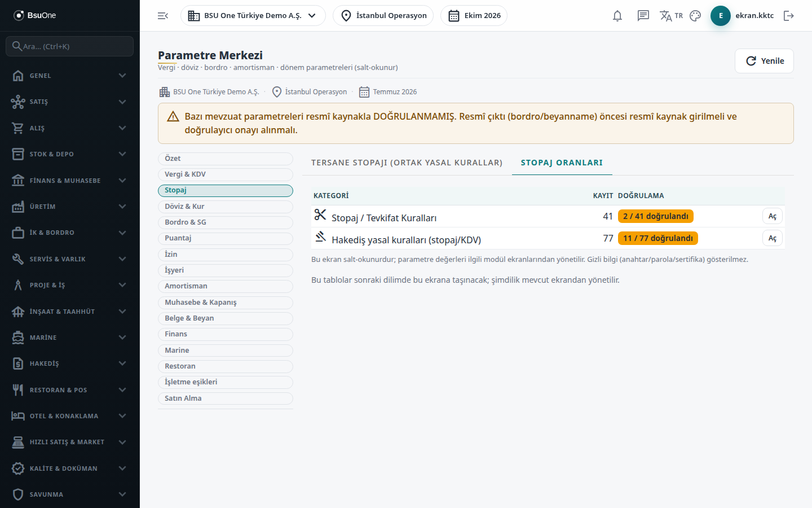Click the user avatar E
The image size is (812, 508).
721,16
